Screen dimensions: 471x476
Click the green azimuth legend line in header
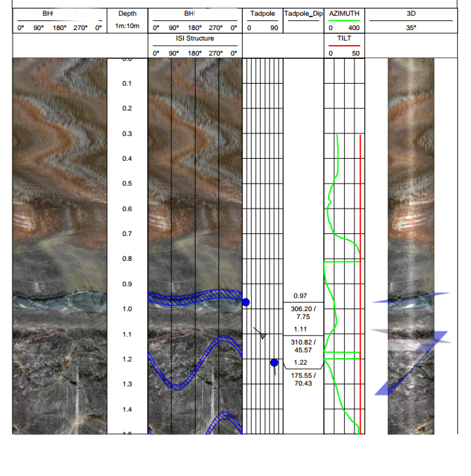pyautogui.click(x=345, y=21)
